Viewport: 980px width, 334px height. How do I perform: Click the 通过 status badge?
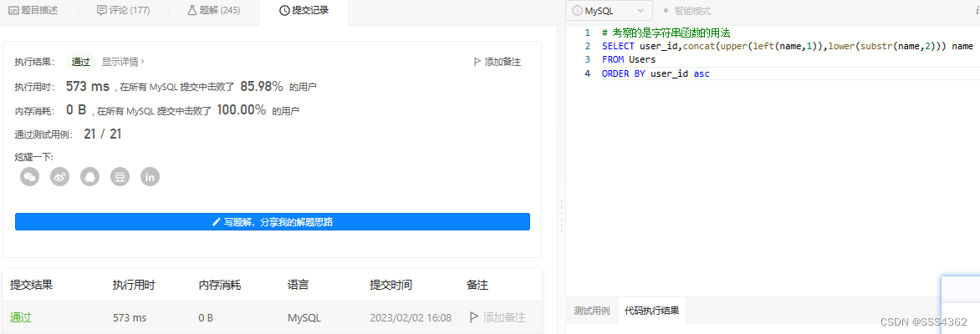80,62
